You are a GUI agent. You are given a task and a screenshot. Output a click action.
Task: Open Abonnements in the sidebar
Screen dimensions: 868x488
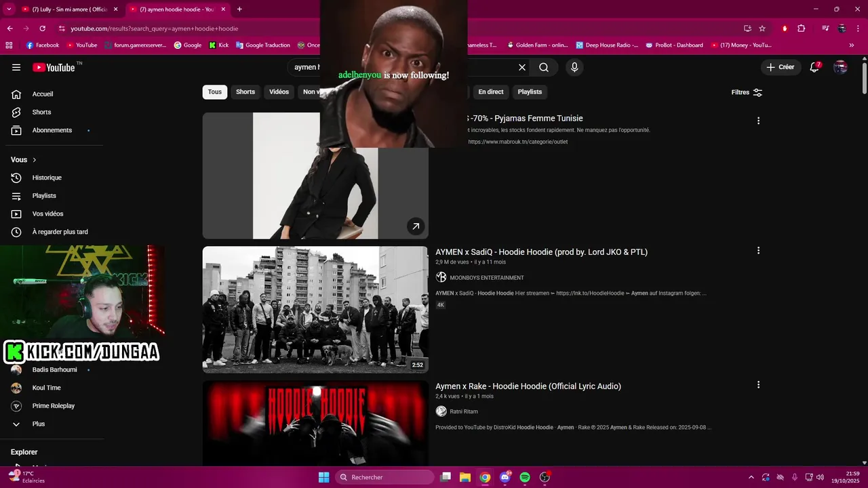click(52, 130)
